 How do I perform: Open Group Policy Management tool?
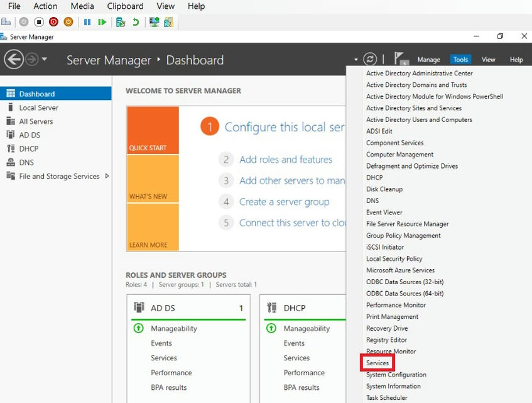[x=403, y=235]
